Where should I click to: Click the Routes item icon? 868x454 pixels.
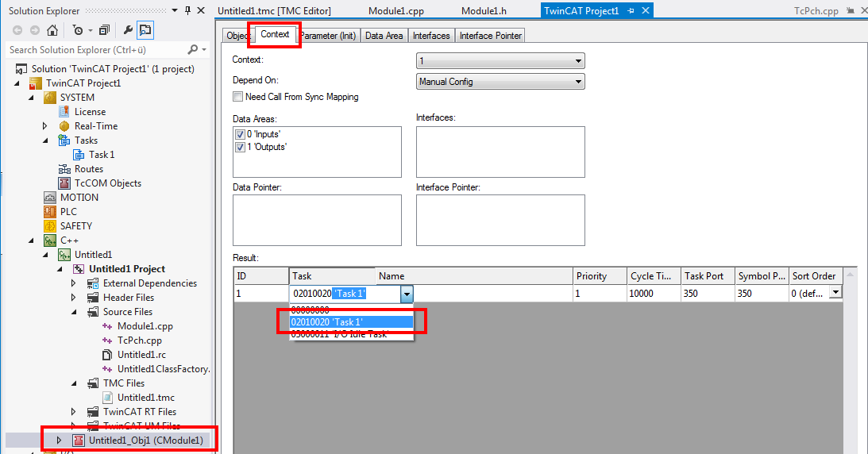point(64,169)
